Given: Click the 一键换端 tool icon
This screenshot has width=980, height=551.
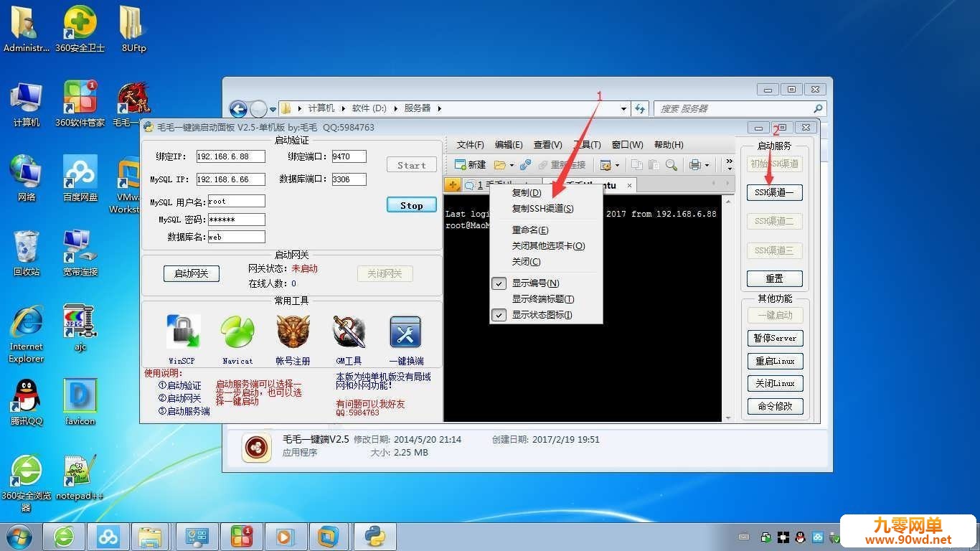Looking at the screenshot, I should [405, 332].
